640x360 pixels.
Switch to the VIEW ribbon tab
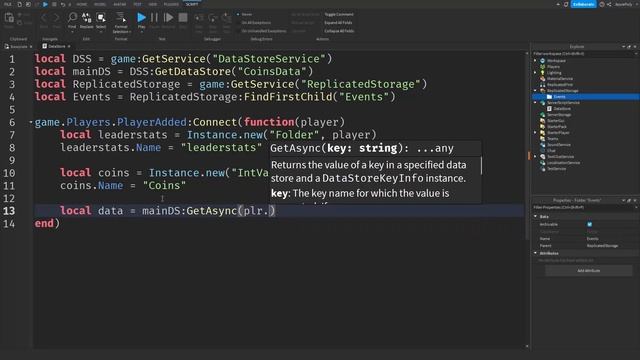pyautogui.click(x=153, y=4)
